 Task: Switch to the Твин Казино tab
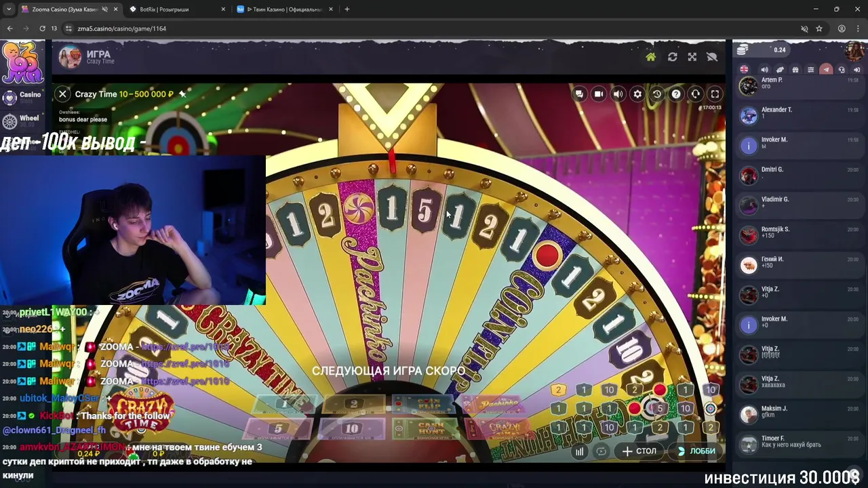coord(285,9)
